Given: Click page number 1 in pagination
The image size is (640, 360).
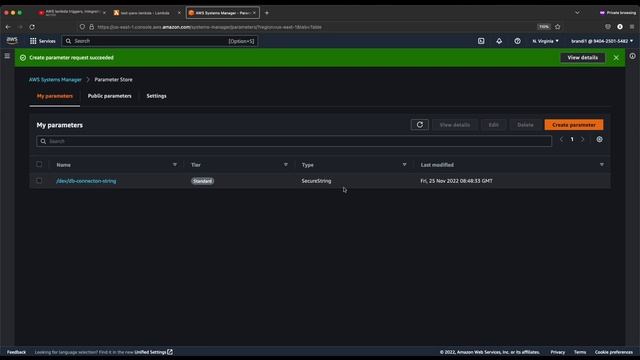Looking at the screenshot, I should click(572, 140).
